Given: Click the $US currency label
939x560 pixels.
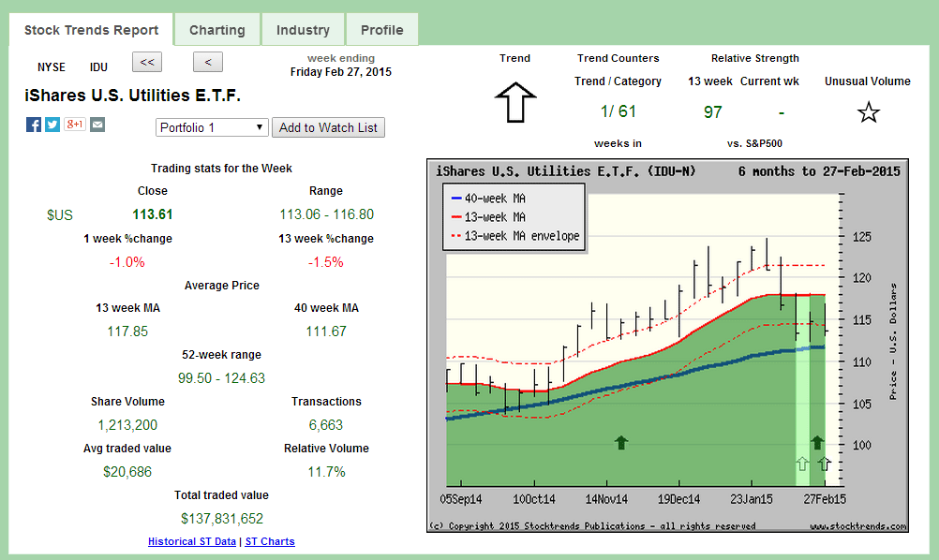Looking at the screenshot, I should pyautogui.click(x=60, y=214).
